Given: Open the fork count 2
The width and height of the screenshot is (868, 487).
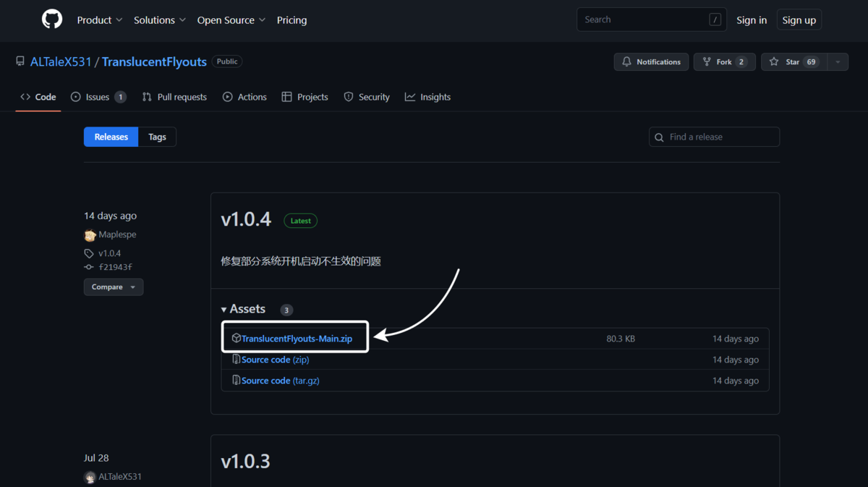Looking at the screenshot, I should tap(741, 62).
